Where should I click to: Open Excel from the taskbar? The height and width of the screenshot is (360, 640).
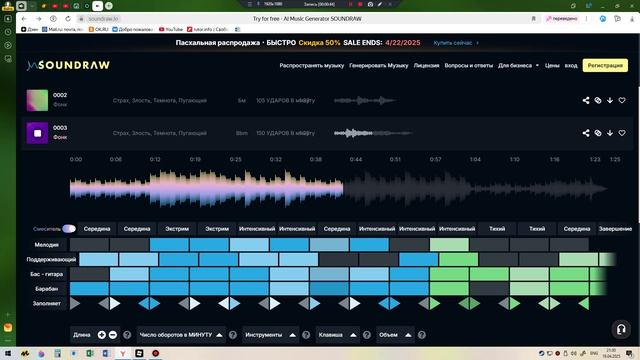90,353
